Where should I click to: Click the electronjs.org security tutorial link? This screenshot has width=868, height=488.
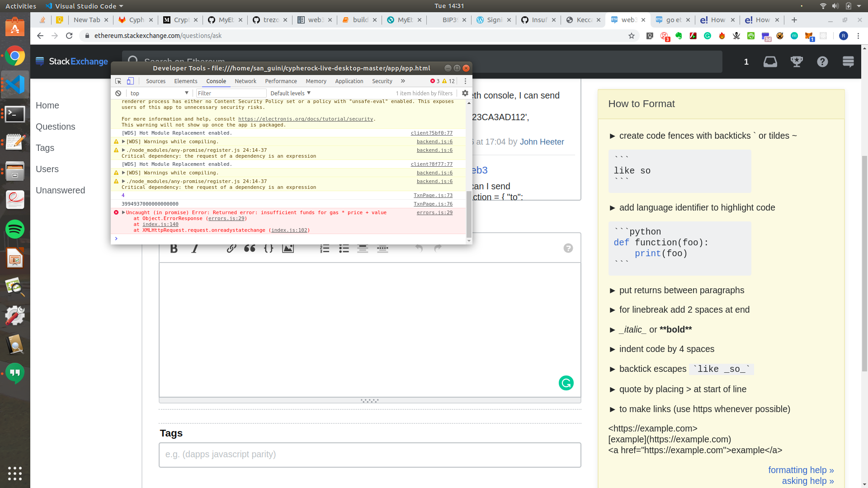(x=306, y=119)
